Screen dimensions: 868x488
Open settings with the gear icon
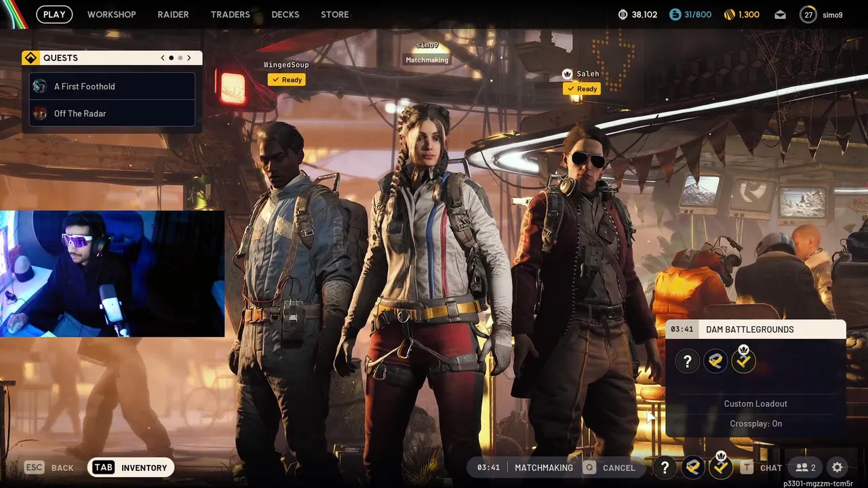point(837,468)
